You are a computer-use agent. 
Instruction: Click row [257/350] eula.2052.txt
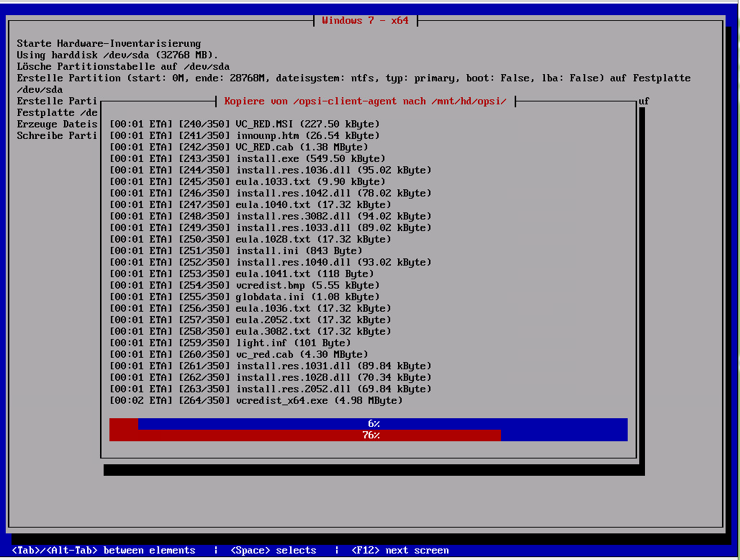(x=250, y=320)
